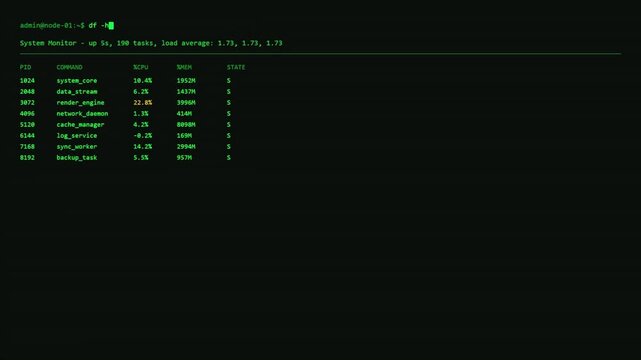The image size is (641, 360).
Task: Click the 8098M memory value
Action: (x=186, y=125)
